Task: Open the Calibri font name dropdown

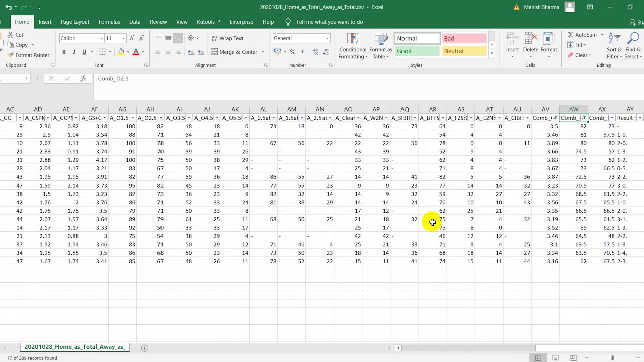Action: [101, 38]
